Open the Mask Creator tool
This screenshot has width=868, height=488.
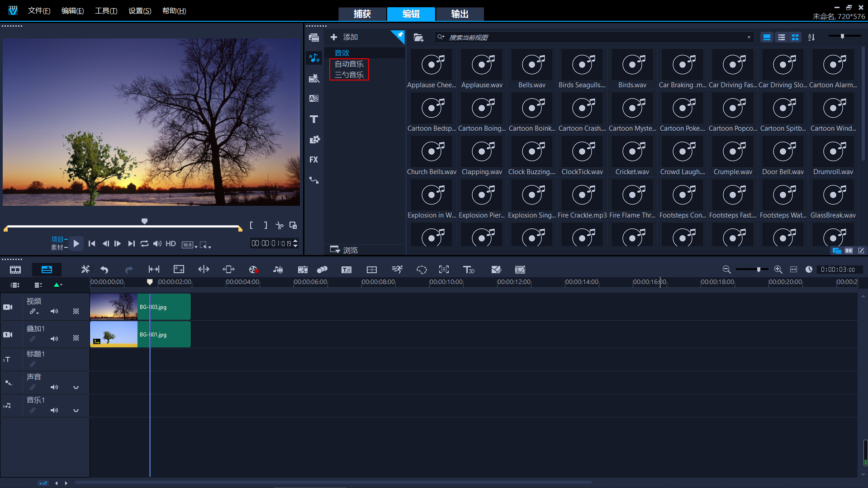pos(422,270)
